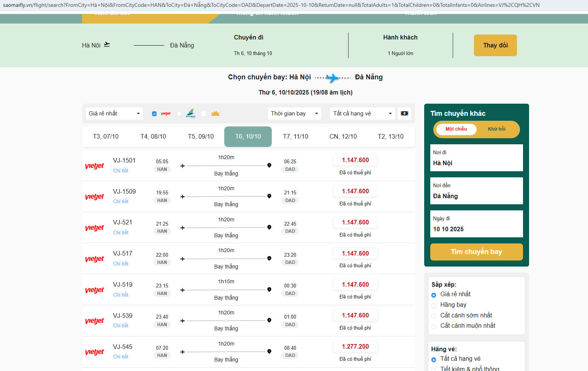Click the blue airplane icon in heading
588x371 pixels.
pos(333,78)
